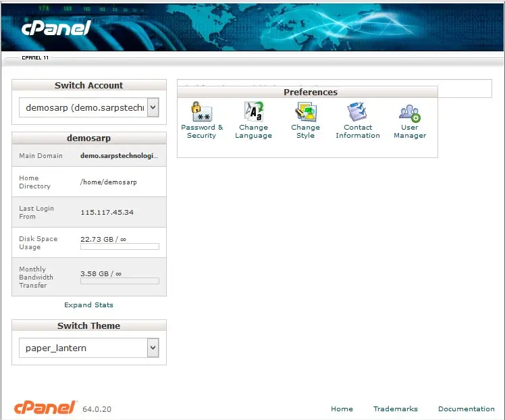Click the Main Domain label
Viewport: 505px width, 420px height.
(x=41, y=155)
